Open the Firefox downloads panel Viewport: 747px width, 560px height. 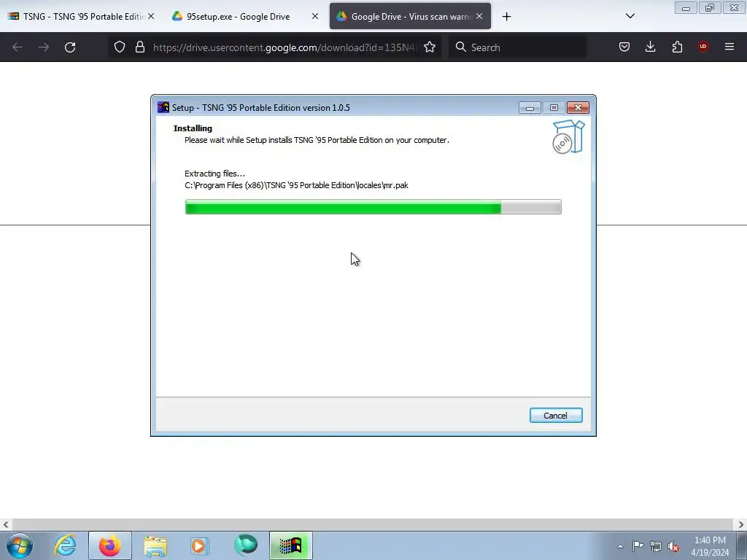coord(650,47)
